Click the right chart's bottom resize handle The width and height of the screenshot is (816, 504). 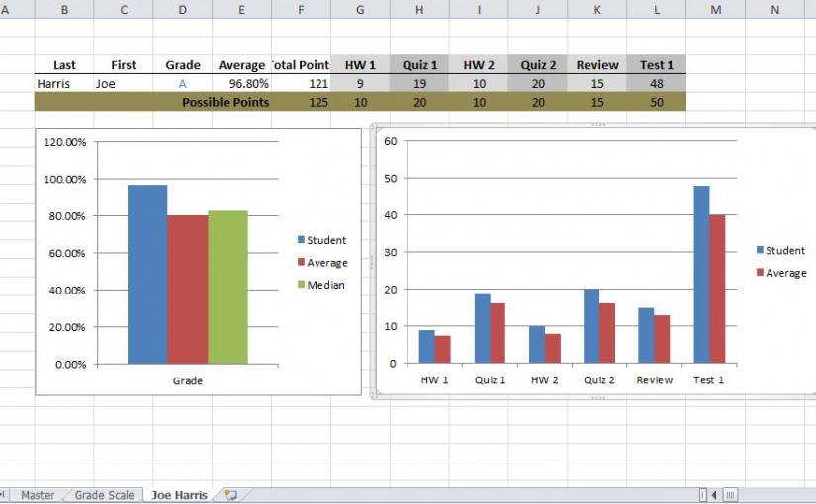pos(596,397)
